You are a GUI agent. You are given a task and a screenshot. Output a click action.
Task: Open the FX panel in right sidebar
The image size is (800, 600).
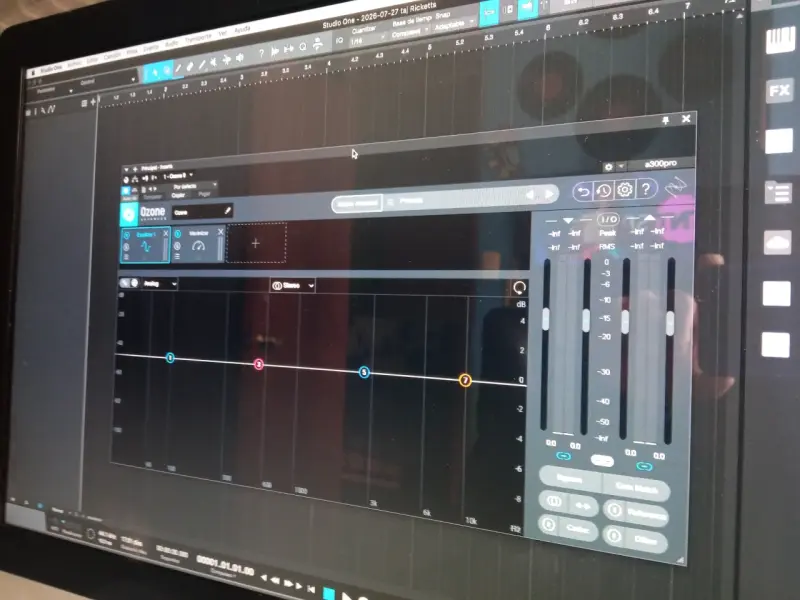pos(779,91)
